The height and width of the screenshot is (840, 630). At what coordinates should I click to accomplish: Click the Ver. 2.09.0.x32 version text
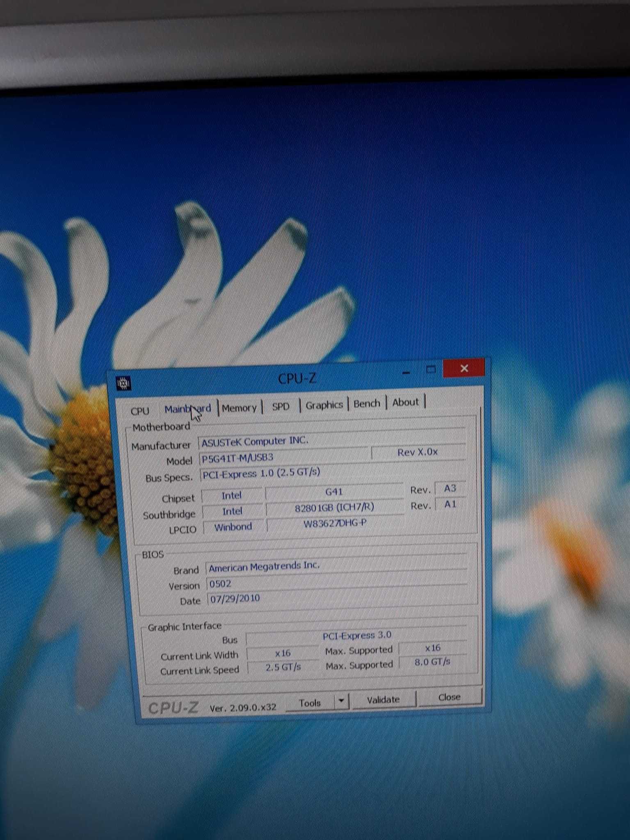[x=243, y=708]
